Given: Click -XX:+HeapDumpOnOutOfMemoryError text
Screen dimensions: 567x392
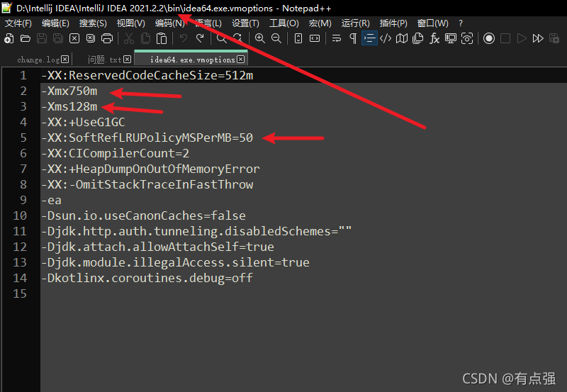Looking at the screenshot, I should coord(150,169).
